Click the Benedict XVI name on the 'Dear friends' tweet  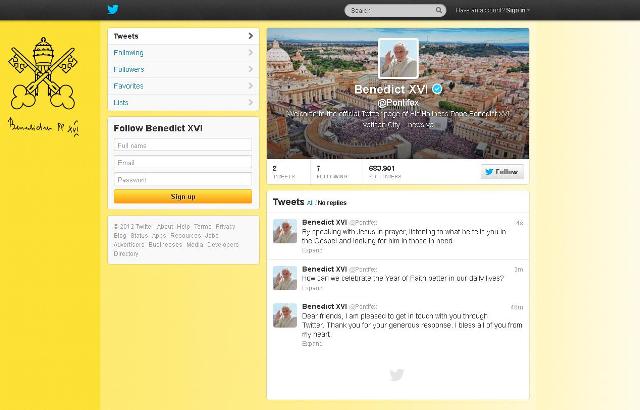tap(324, 306)
